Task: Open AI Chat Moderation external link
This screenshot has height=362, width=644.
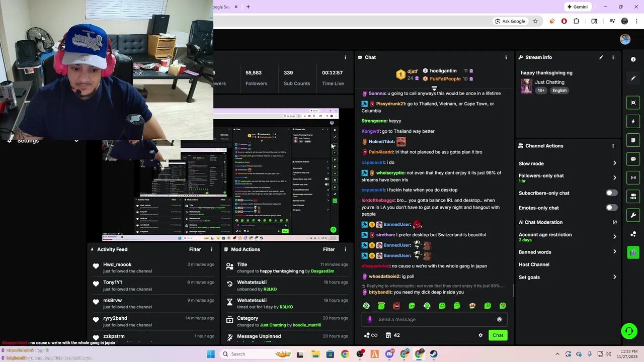Action: tap(614, 222)
